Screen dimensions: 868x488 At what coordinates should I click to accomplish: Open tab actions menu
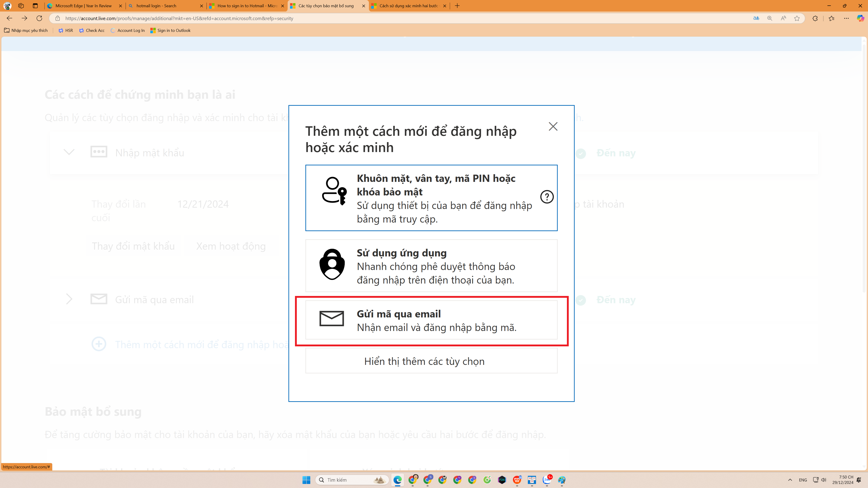pos(35,6)
